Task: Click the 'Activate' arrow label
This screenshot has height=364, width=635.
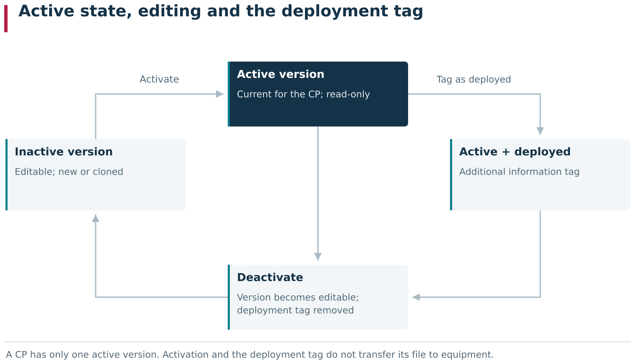Action: tap(159, 80)
